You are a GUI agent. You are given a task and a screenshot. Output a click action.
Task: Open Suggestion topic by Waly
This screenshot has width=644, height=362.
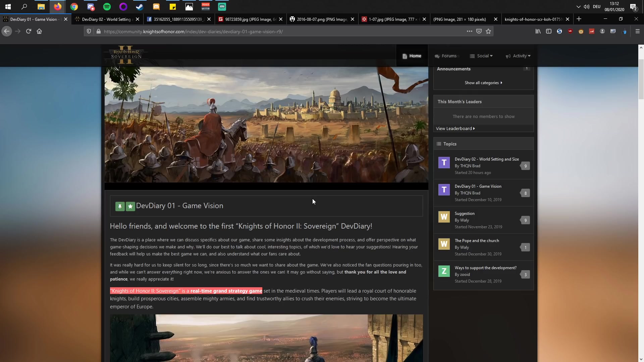465,214
